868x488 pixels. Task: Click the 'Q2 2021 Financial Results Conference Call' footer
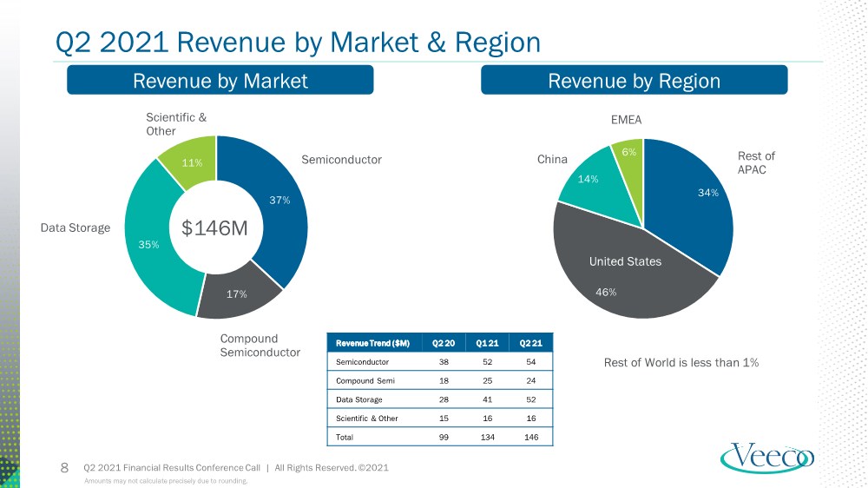172,467
